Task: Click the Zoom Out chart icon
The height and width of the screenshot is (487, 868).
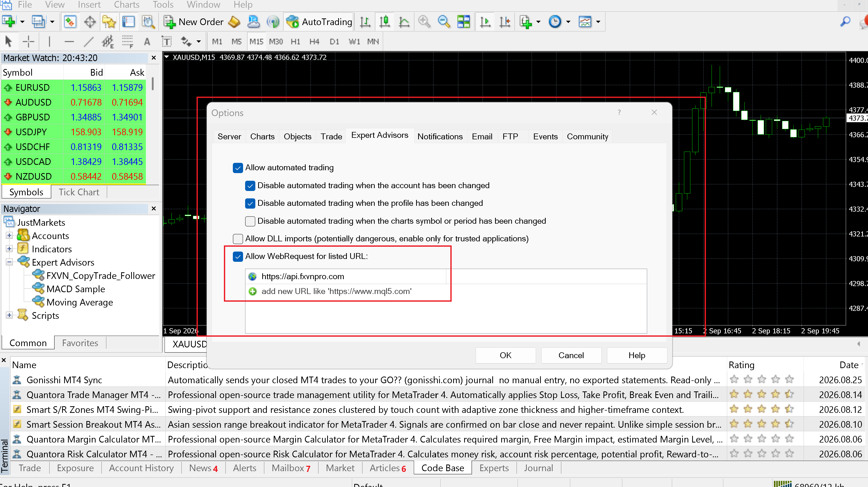Action: click(x=444, y=22)
